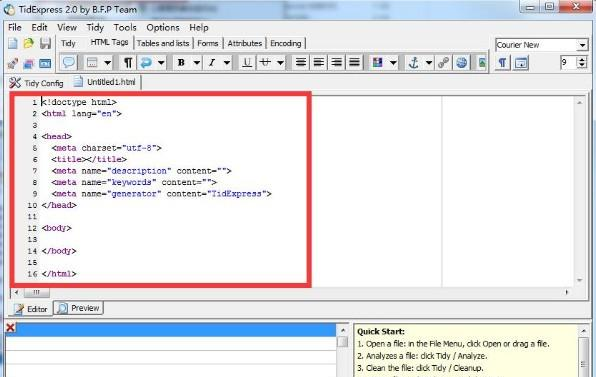
Task: Click the editor horizontal scrollbar thumb
Action: point(36,292)
